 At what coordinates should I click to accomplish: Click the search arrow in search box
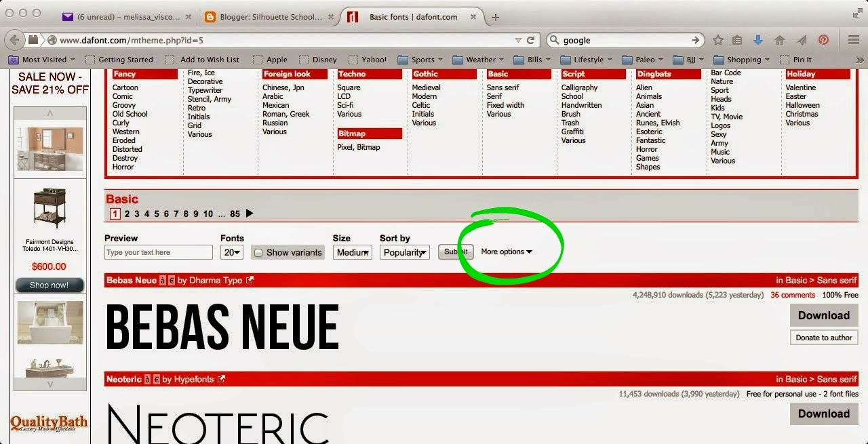coord(696,40)
